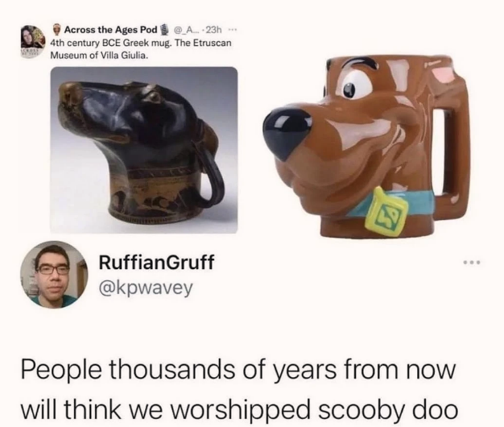Open the RuffianGruff display name
Screen dimensions: 504x427
pyautogui.click(x=156, y=263)
